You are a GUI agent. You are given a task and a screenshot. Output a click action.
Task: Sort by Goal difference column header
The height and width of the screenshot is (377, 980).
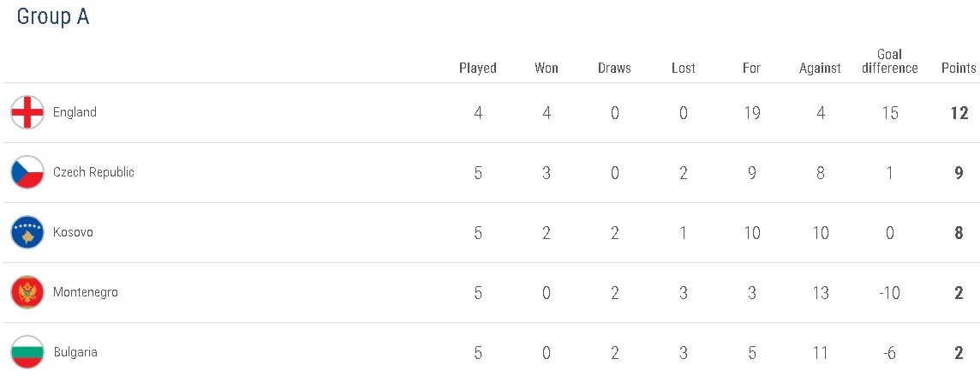tap(890, 62)
